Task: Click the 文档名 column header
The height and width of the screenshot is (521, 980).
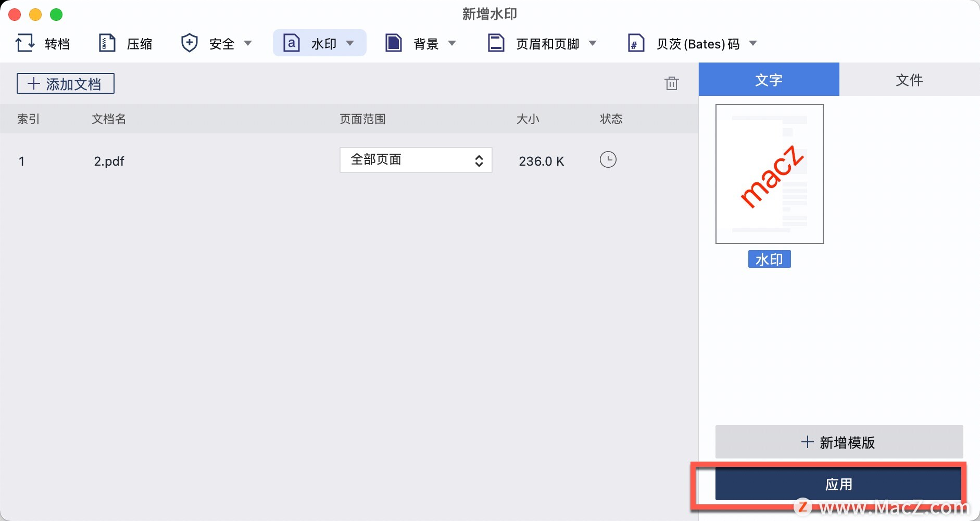Action: click(x=109, y=119)
